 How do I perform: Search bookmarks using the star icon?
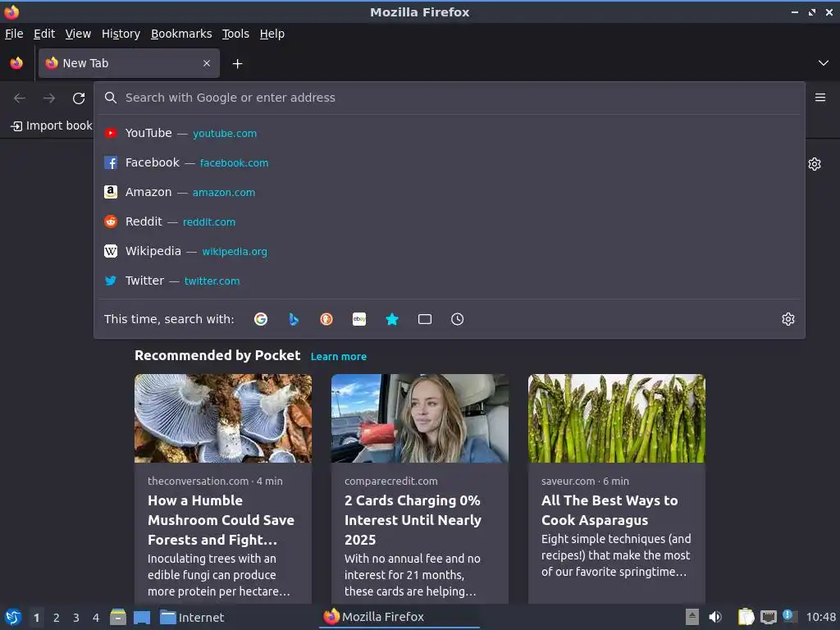click(x=392, y=319)
